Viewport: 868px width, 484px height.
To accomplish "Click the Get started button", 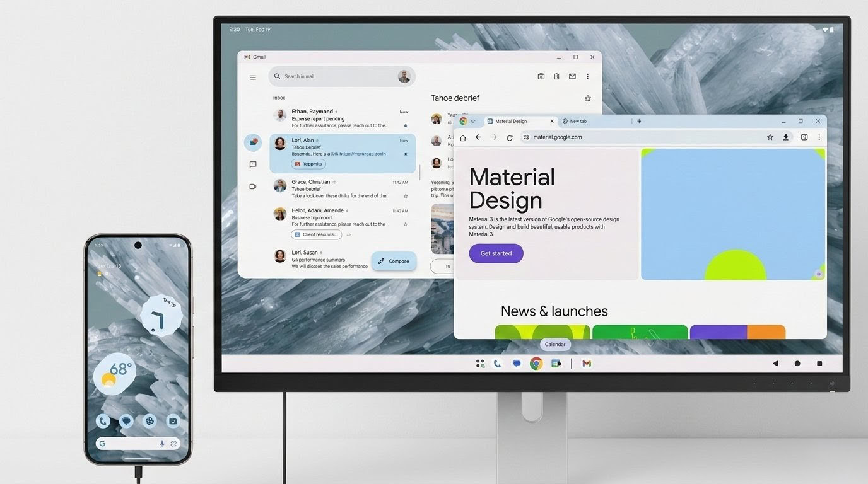I will click(x=496, y=253).
